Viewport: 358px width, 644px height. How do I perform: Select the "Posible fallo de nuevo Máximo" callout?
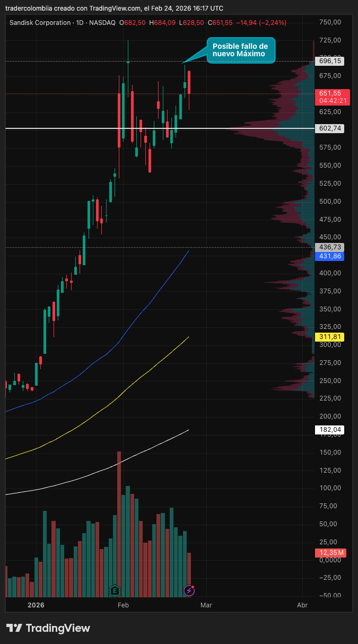[x=241, y=50]
